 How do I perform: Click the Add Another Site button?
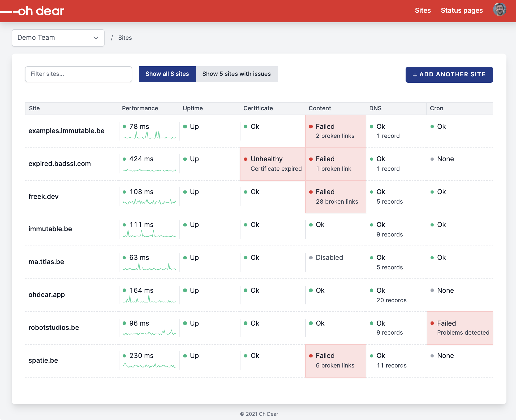pos(449,75)
